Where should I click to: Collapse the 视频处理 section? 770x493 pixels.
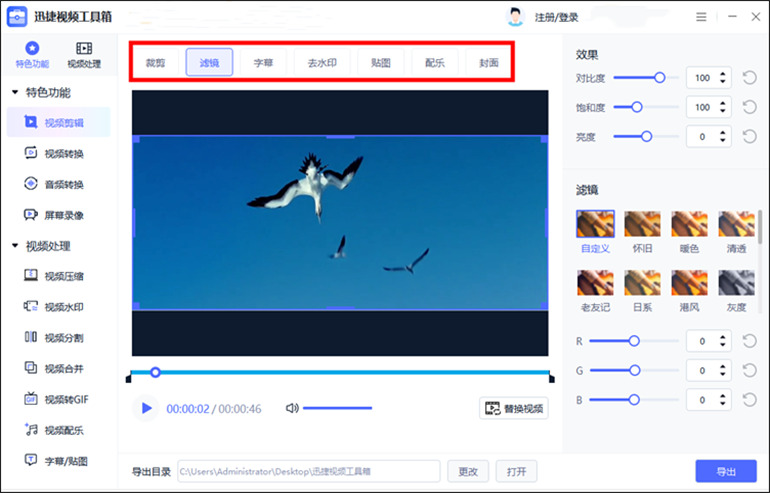point(15,246)
